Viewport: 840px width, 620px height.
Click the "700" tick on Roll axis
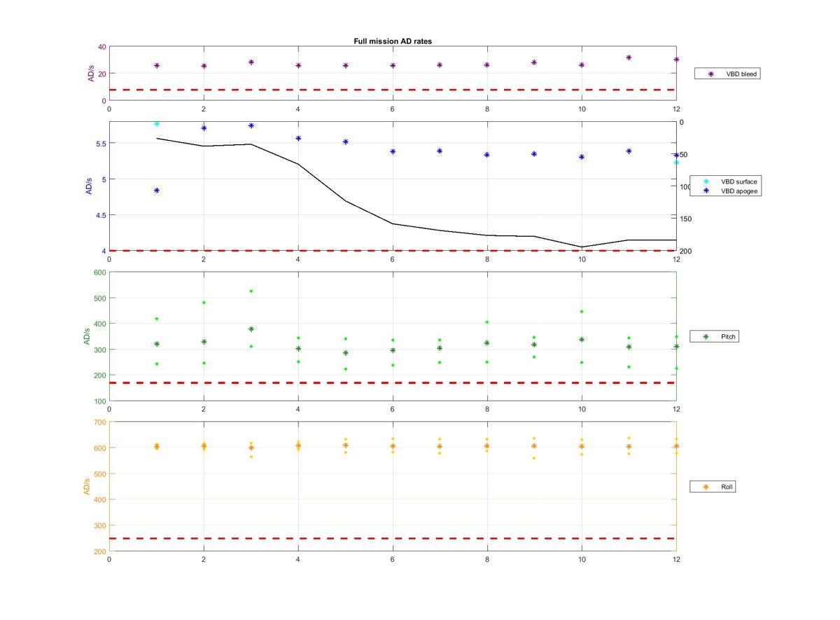click(x=99, y=422)
